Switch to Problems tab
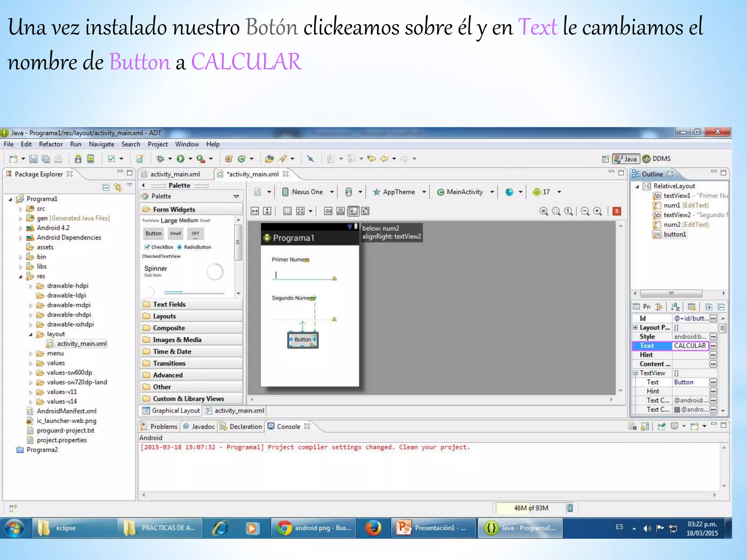This screenshot has width=747, height=560. point(159,427)
